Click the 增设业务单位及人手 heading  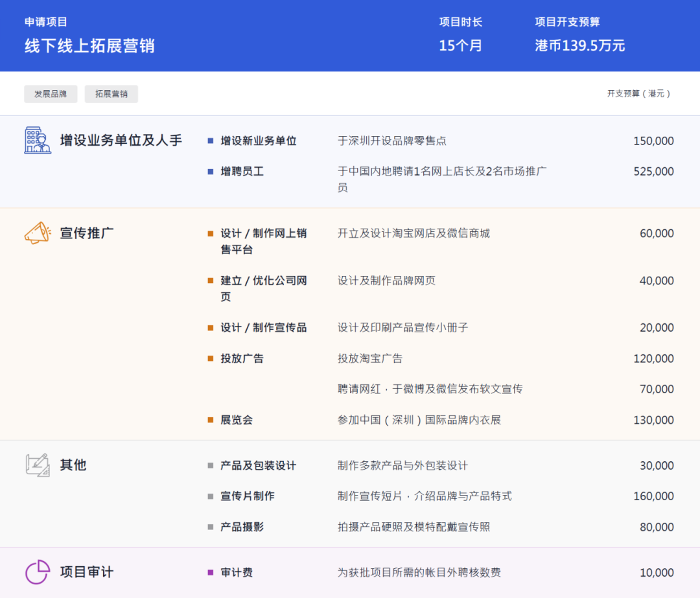point(121,141)
